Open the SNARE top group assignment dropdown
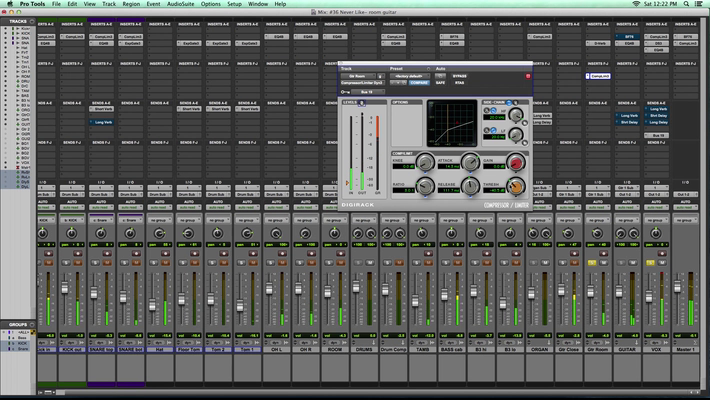The image size is (710, 400). (x=101, y=220)
